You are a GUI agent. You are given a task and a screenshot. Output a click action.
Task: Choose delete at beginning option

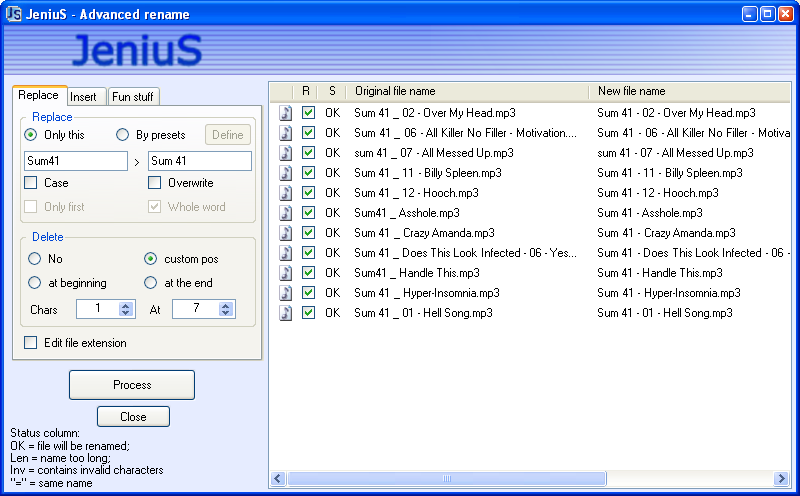click(x=34, y=283)
